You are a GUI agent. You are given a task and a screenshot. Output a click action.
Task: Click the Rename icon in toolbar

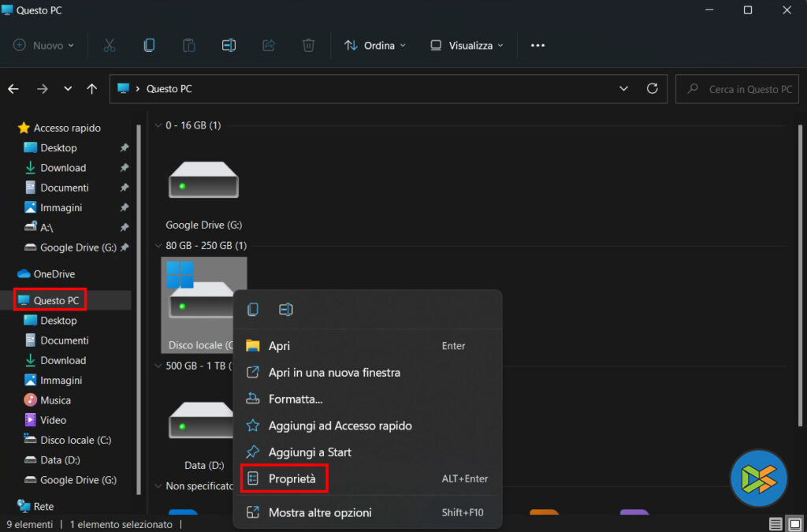[x=229, y=46]
